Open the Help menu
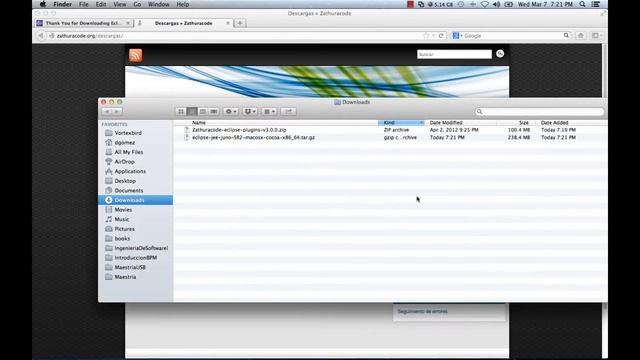This screenshot has width=640, height=360. (183, 4)
